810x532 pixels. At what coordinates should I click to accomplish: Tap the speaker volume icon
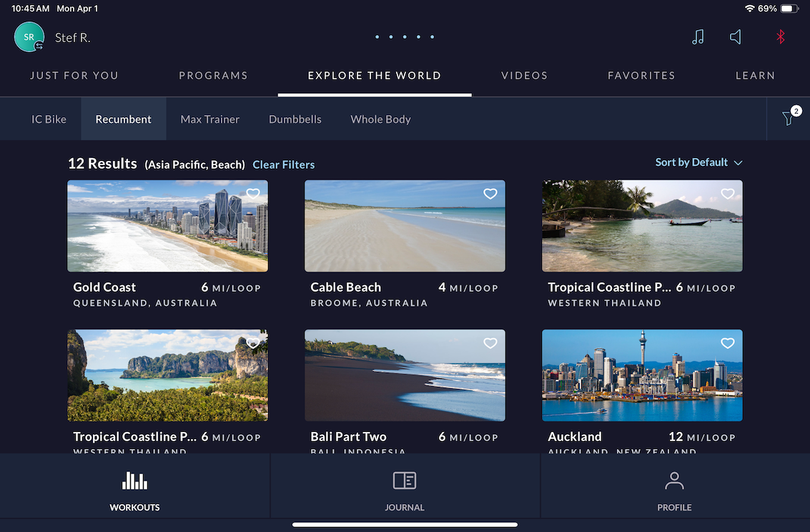[x=736, y=37]
